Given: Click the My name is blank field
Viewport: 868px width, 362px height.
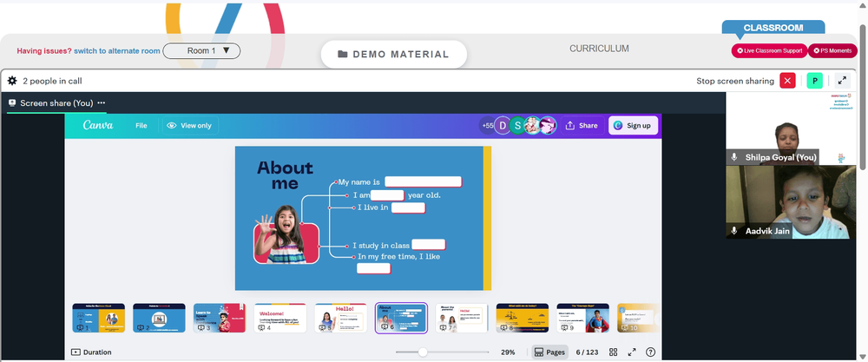Looking at the screenshot, I should pos(424,181).
